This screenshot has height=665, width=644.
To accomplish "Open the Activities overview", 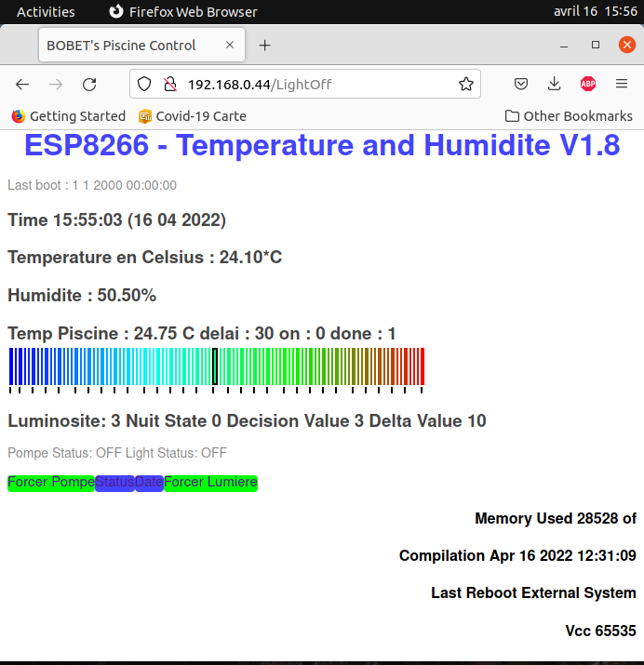I will [x=46, y=12].
